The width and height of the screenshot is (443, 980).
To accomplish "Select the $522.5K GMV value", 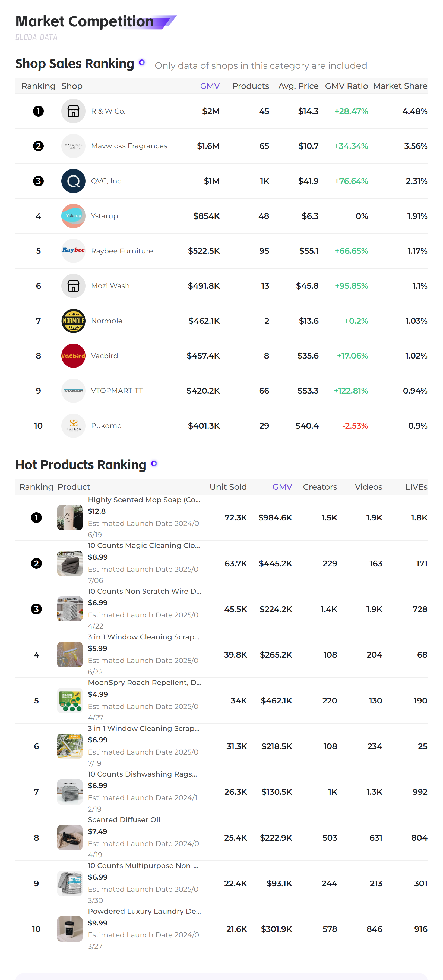I will click(204, 251).
